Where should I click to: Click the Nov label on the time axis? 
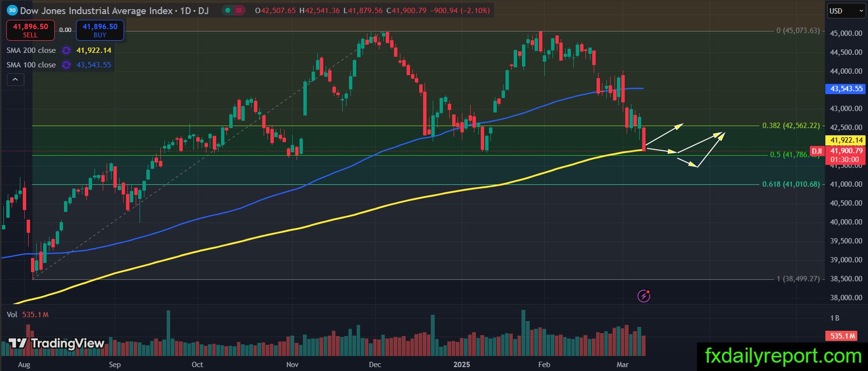pos(292,365)
